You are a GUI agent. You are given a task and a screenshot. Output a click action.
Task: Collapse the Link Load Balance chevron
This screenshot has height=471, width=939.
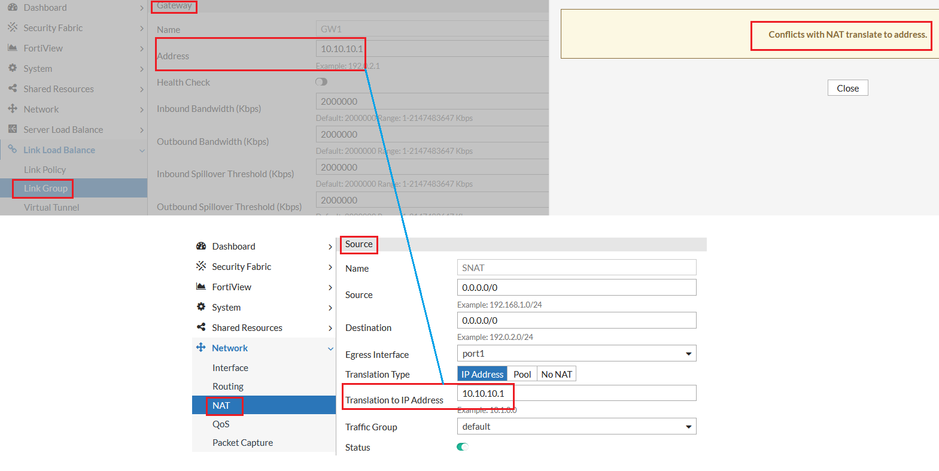pos(142,150)
